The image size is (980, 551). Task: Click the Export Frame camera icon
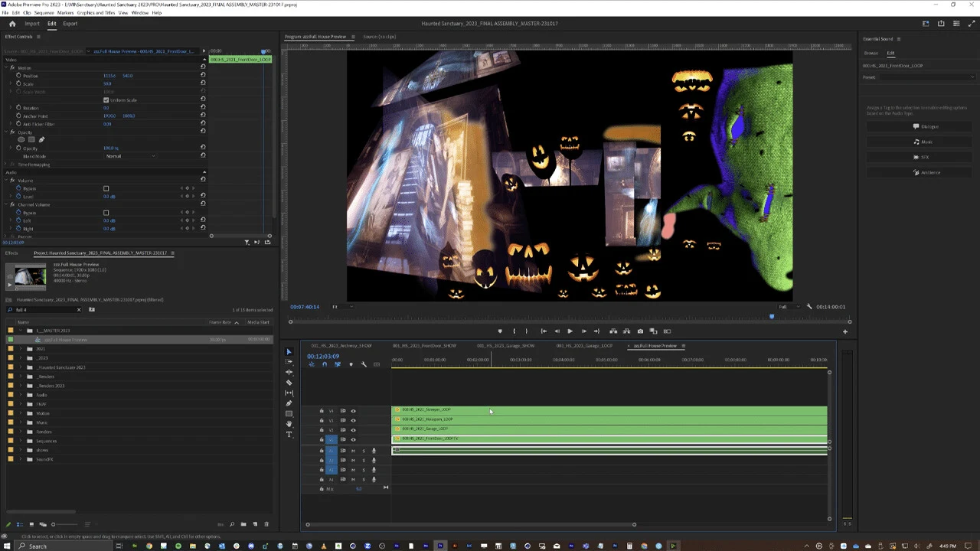coord(641,331)
